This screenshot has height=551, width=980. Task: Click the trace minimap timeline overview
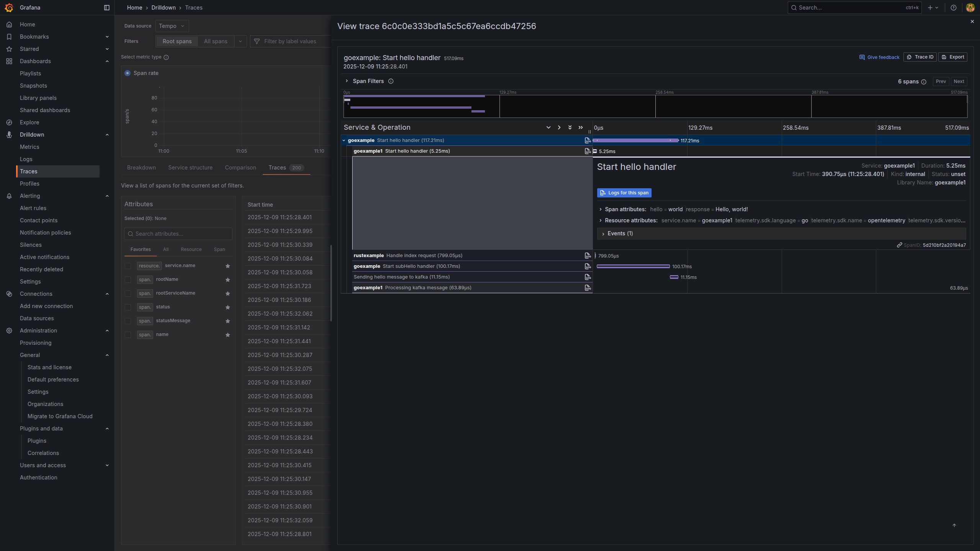click(x=655, y=106)
